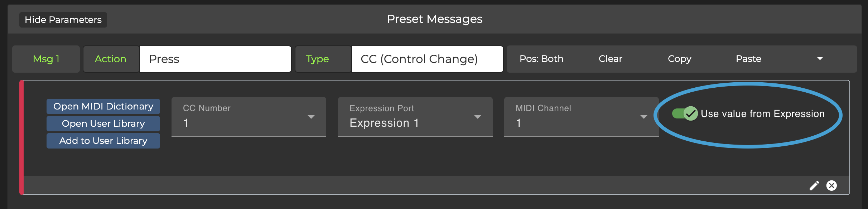Click the Action field showing Press
Screen dimensions: 868x209
click(x=215, y=59)
